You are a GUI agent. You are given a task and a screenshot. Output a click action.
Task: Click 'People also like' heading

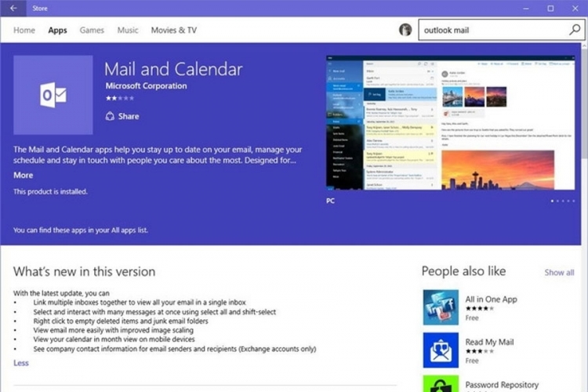pos(463,270)
